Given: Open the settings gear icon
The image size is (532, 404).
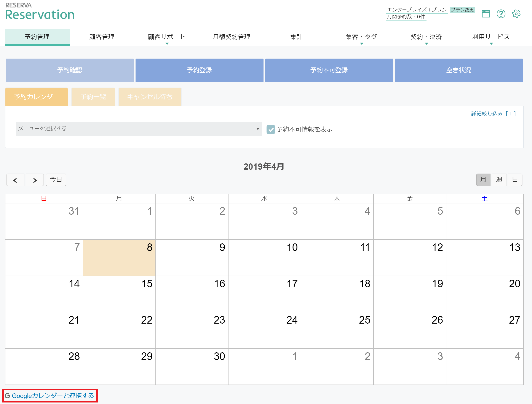Looking at the screenshot, I should point(516,14).
